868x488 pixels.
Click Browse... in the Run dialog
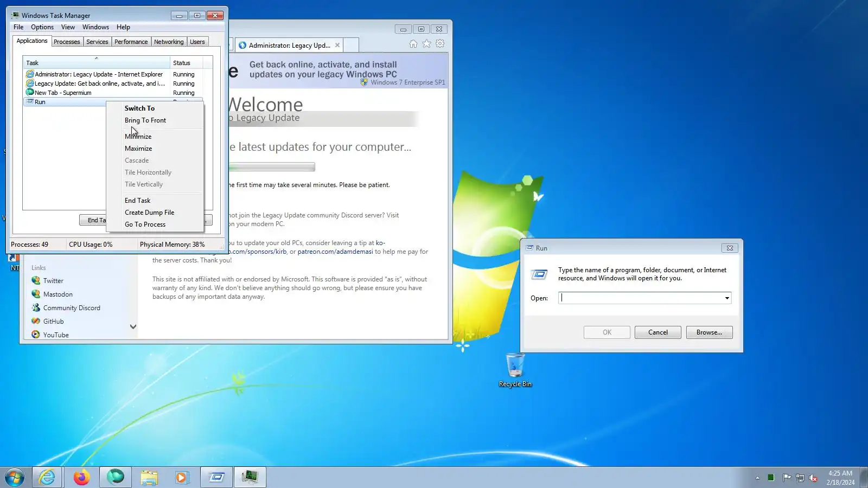(709, 332)
